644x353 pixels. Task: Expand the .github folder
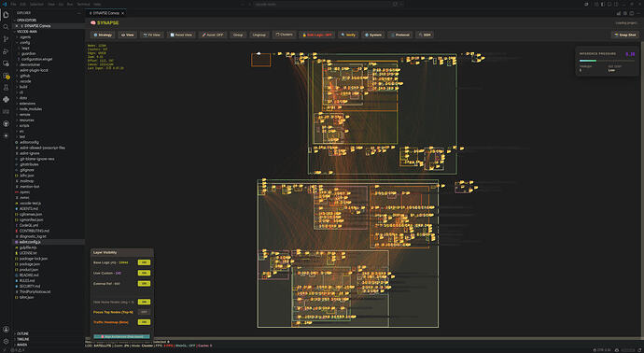(25, 76)
